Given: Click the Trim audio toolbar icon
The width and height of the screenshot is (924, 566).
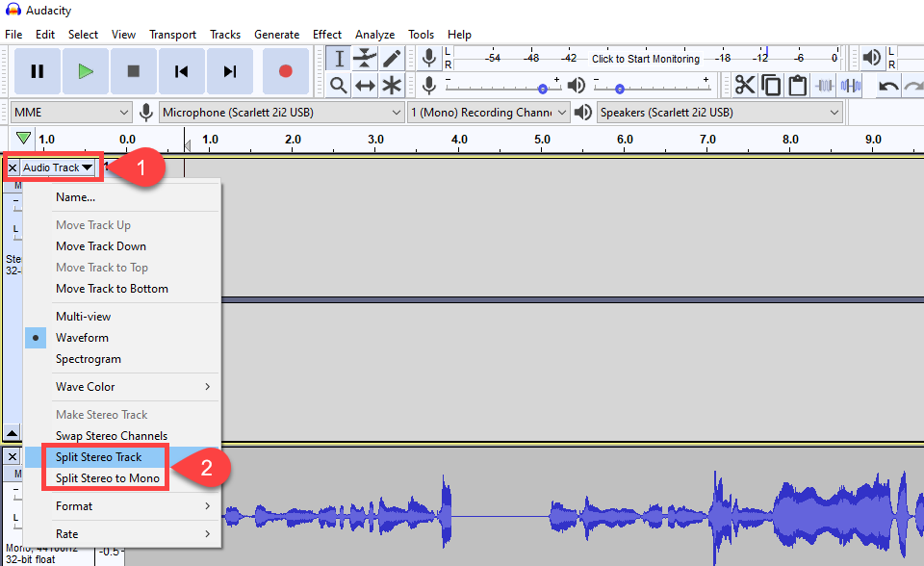Looking at the screenshot, I should pos(826,85).
